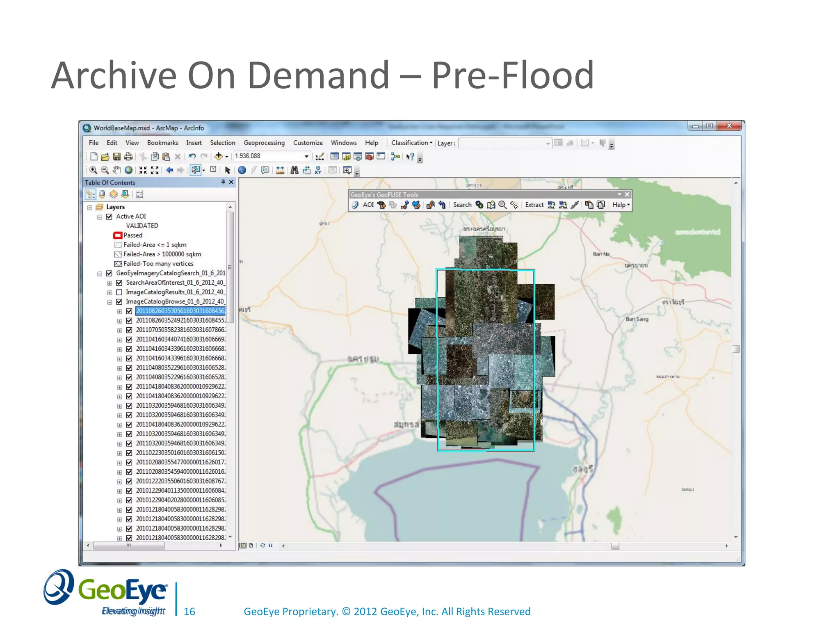The width and height of the screenshot is (840, 630).
Task: Click the Search button in GeoFUSE toolbar
Action: 462,205
